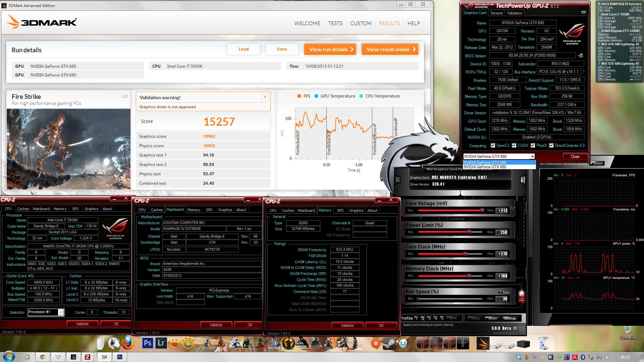Image resolution: width=644 pixels, height=362 pixels.
Task: Open the validation warning help question mark
Action: [x=265, y=98]
